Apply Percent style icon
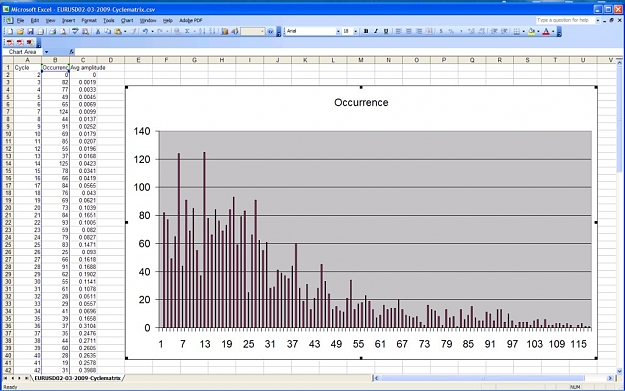The height and width of the screenshot is (391, 625). click(451, 31)
